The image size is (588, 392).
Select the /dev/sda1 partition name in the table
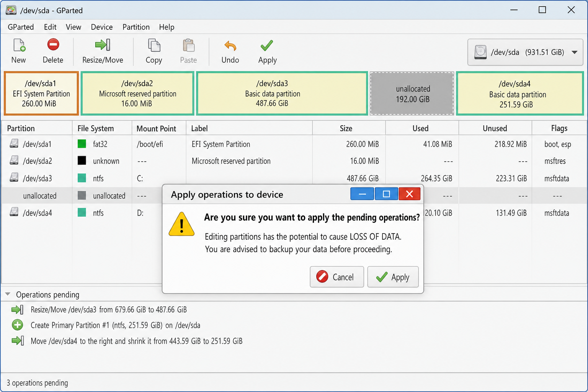click(37, 144)
